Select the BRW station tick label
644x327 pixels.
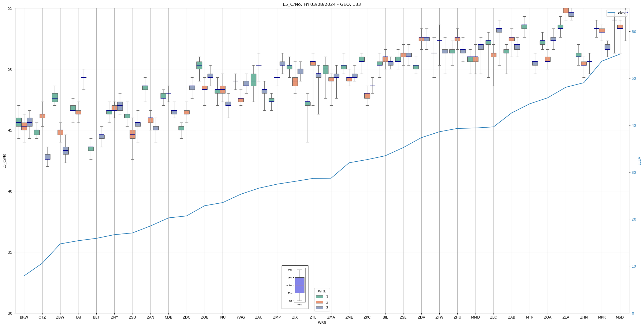pos(24,317)
